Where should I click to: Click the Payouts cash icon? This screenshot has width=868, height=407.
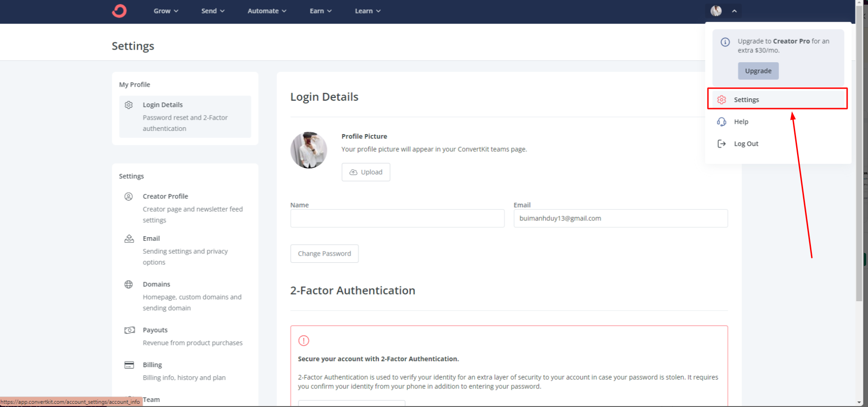(129, 330)
